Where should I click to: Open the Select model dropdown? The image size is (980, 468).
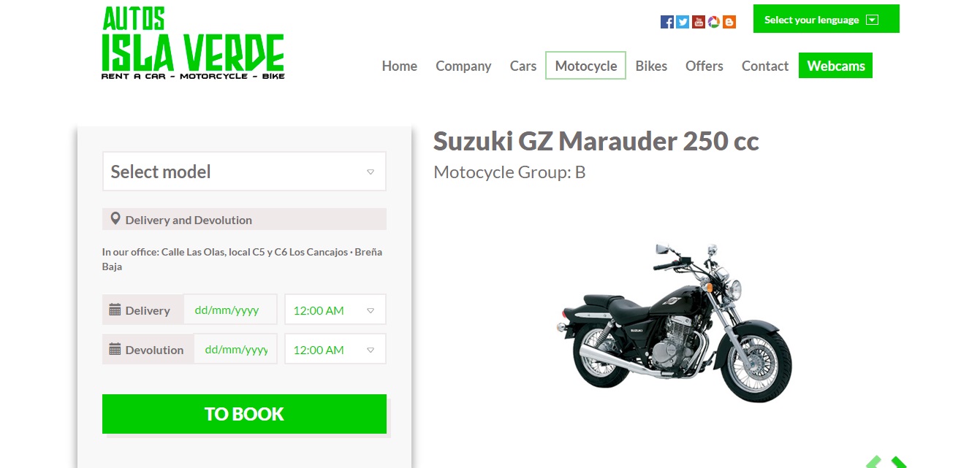coord(244,172)
